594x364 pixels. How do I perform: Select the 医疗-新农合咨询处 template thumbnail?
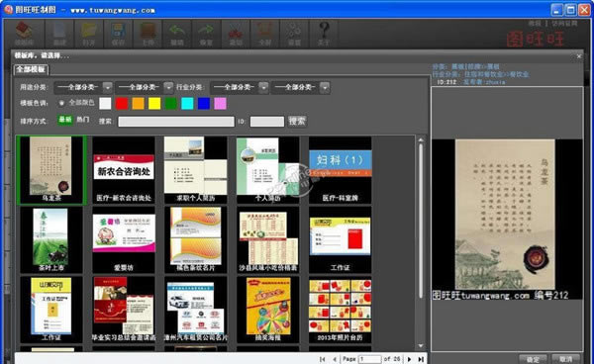coord(124,170)
